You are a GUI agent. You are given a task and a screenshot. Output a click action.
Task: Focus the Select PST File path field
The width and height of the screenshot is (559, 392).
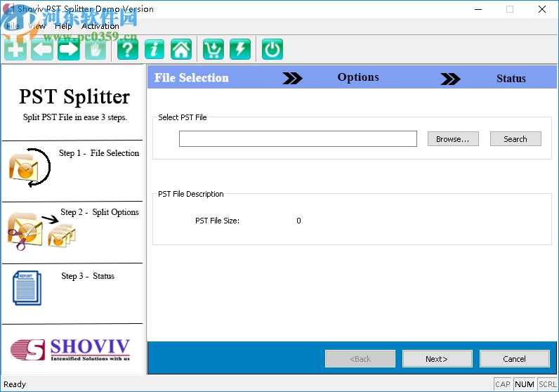298,139
